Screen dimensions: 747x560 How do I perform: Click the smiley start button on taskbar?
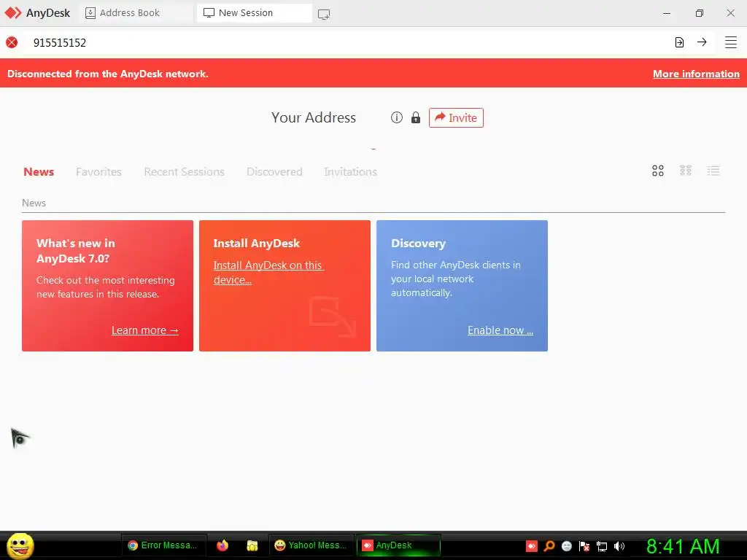click(20, 545)
